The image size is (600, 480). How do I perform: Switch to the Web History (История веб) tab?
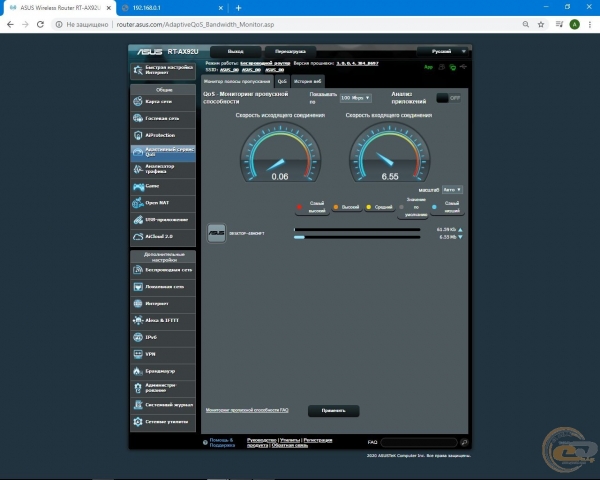[x=308, y=81]
